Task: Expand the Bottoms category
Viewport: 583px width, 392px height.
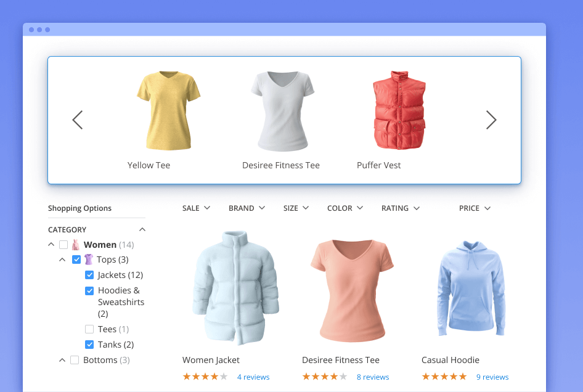Action: click(62, 359)
